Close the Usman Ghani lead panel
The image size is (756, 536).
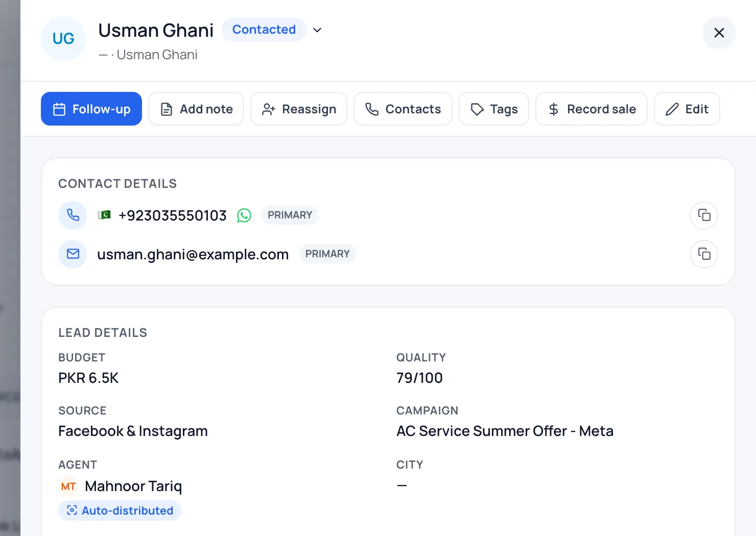tap(719, 33)
